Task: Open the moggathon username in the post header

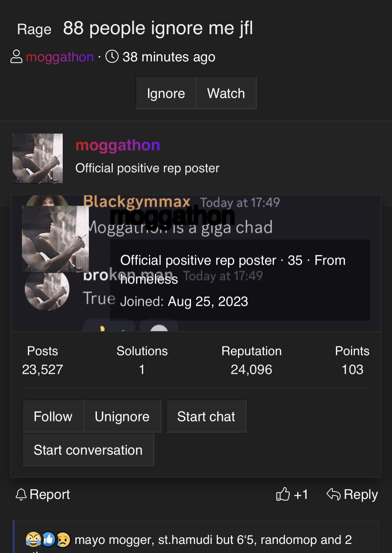Action: [x=118, y=145]
